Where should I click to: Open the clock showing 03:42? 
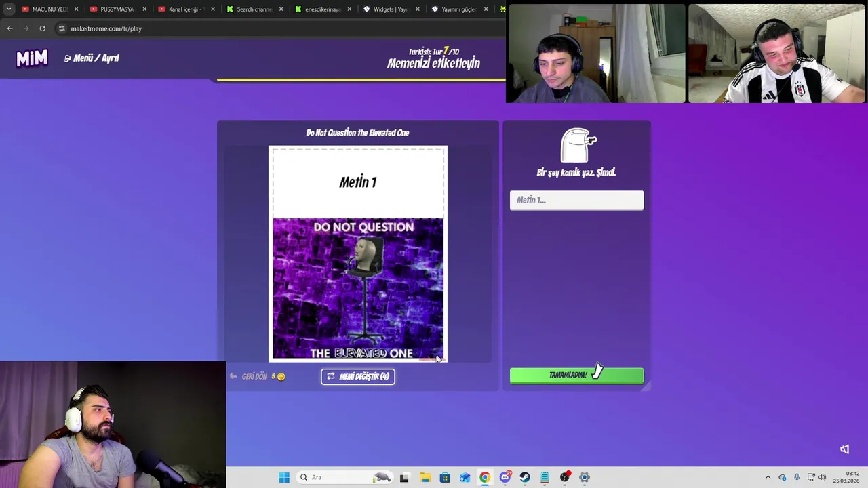coord(846,477)
